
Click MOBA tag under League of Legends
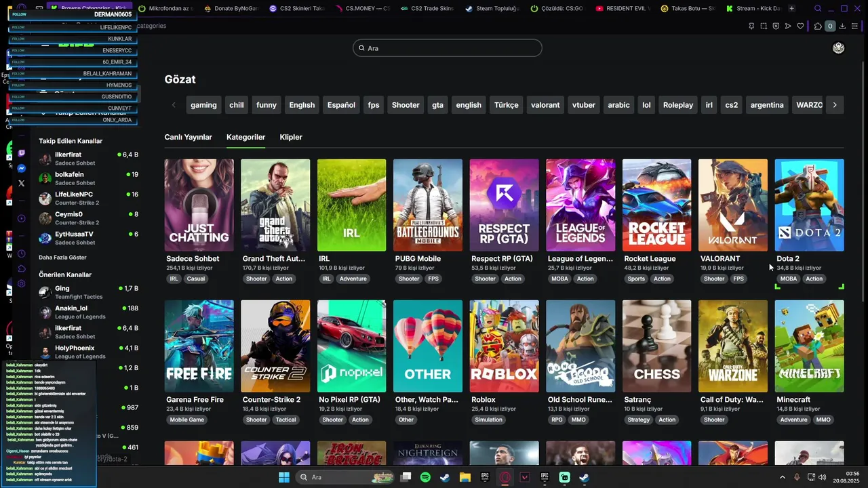560,279
